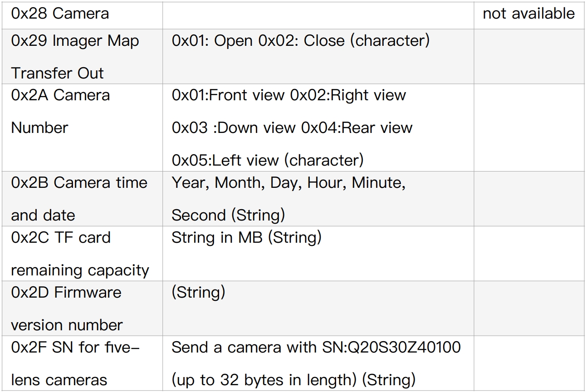587x392 pixels.
Task: Click empty third-column cell in 0x2A row
Action: click(x=529, y=128)
